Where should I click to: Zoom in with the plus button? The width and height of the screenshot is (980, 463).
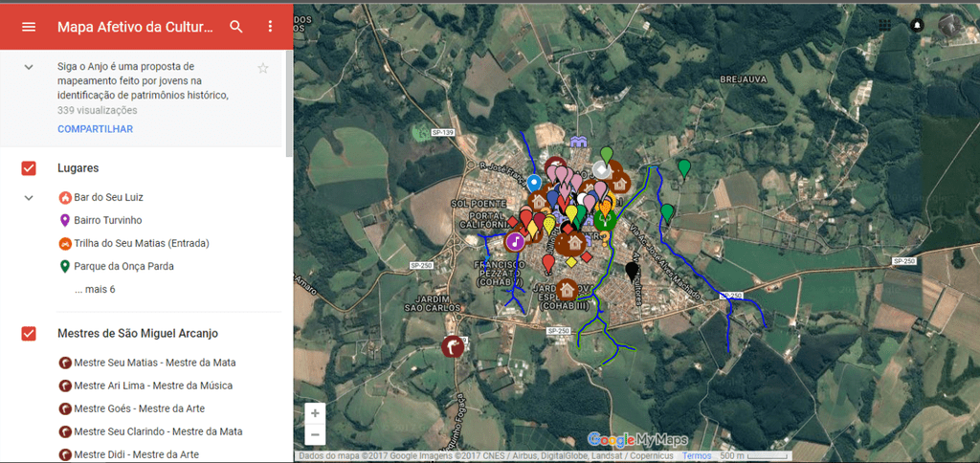coord(316,413)
